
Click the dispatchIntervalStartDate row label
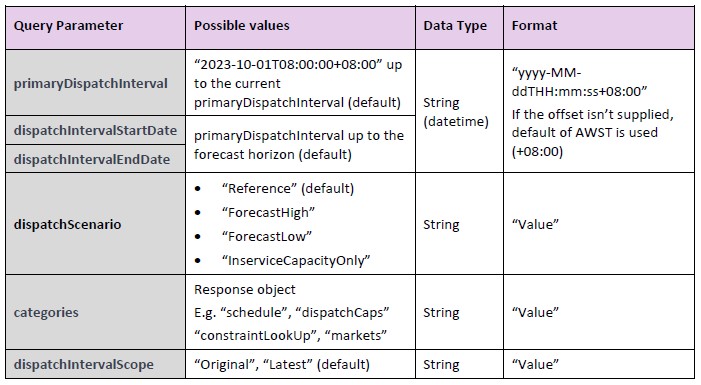coord(95,130)
